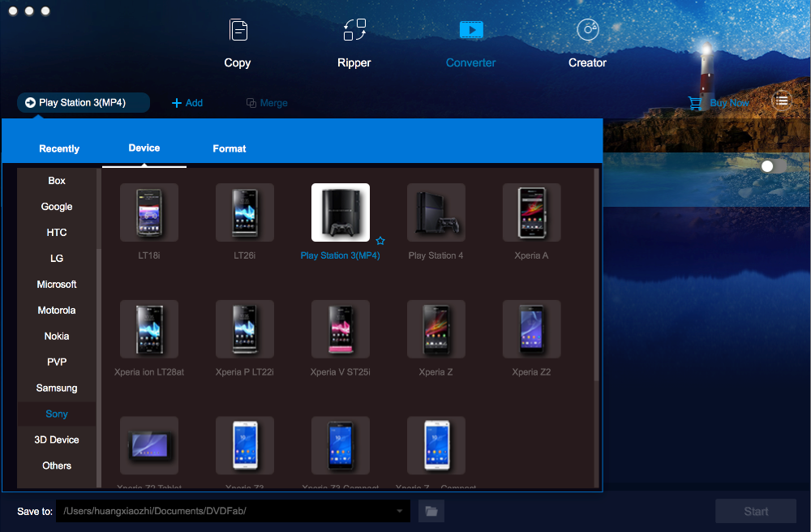This screenshot has height=532, width=811.
Task: Choose Microsoft device category
Action: [x=57, y=284]
